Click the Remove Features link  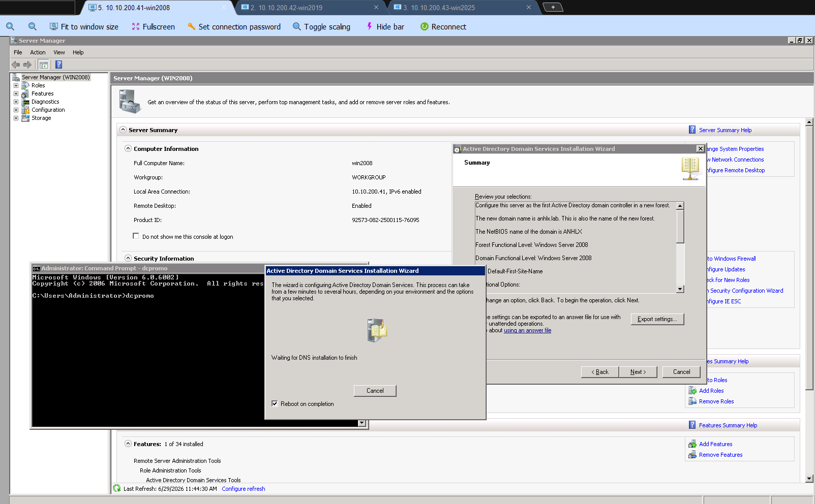[720, 455]
